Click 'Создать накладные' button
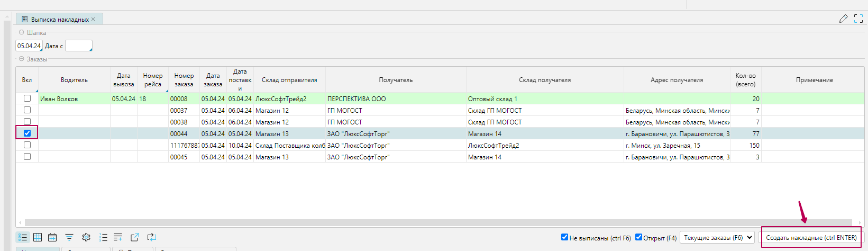This screenshot has width=868, height=251. [811, 238]
